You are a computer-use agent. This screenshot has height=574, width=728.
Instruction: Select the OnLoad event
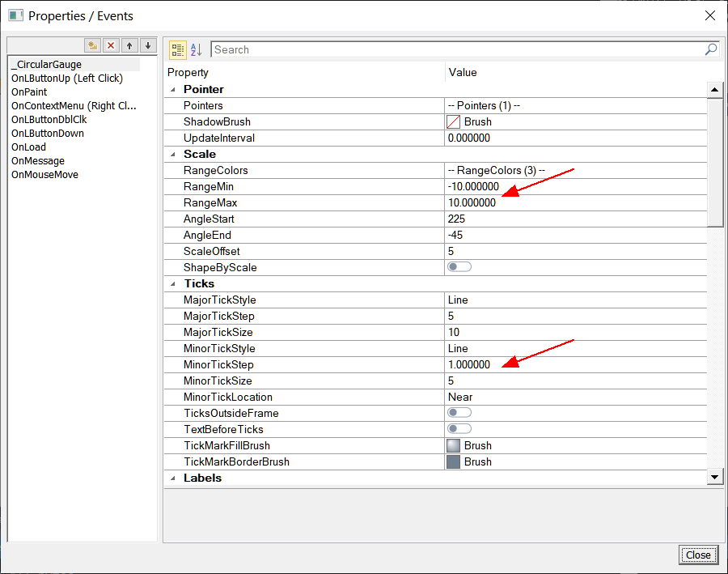coord(29,147)
